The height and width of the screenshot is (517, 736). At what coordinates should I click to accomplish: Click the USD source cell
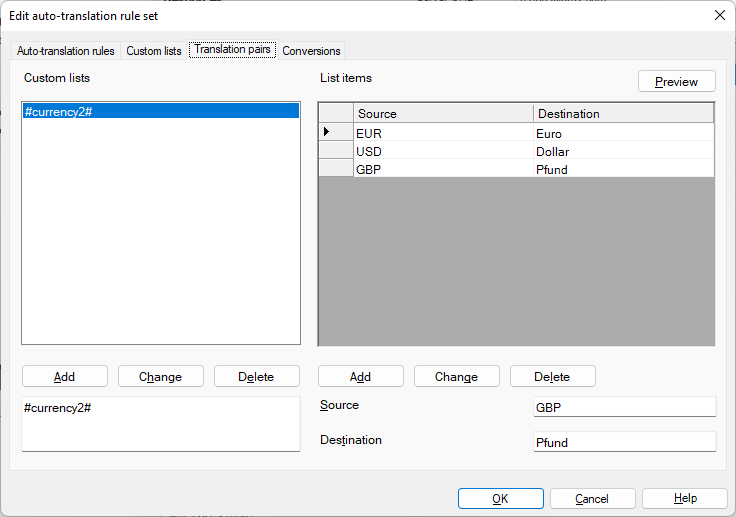(x=442, y=152)
